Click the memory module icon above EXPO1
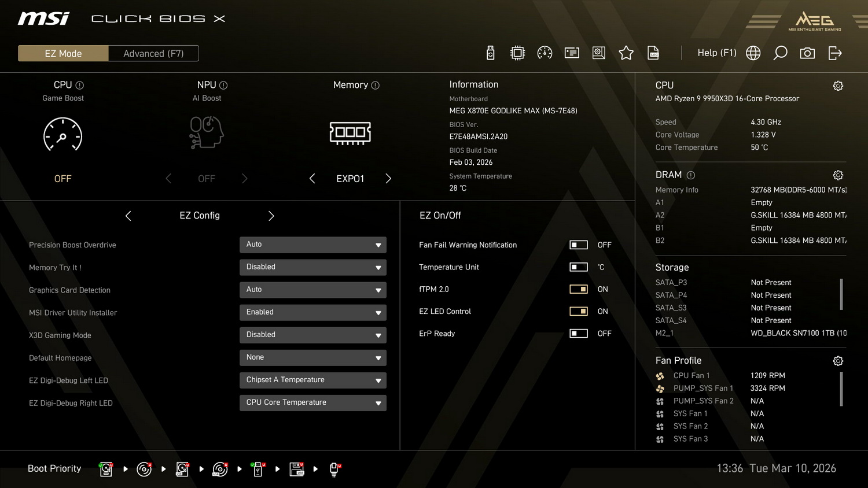This screenshot has height=488, width=868. (350, 133)
